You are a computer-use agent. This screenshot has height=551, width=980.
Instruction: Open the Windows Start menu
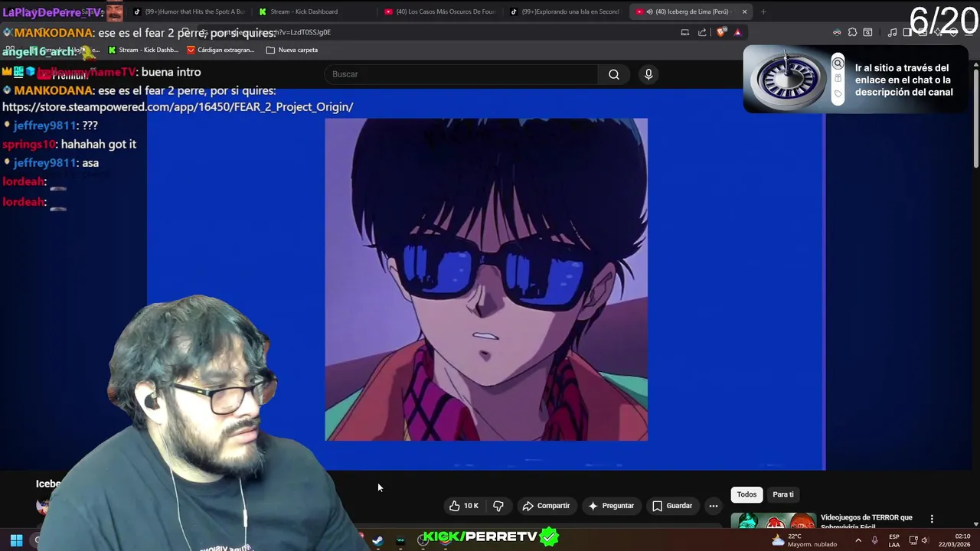coord(16,540)
